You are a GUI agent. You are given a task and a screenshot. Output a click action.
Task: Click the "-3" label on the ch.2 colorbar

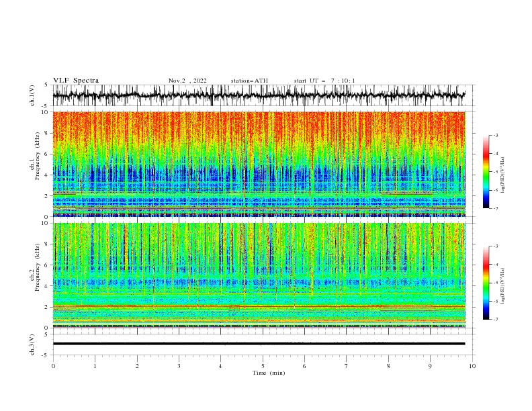[496, 246]
